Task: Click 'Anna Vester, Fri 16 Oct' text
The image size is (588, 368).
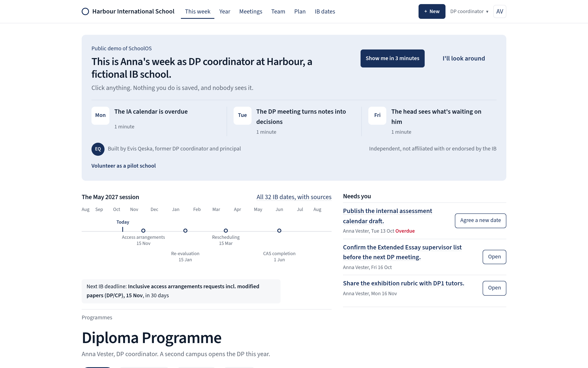Action: point(367,267)
